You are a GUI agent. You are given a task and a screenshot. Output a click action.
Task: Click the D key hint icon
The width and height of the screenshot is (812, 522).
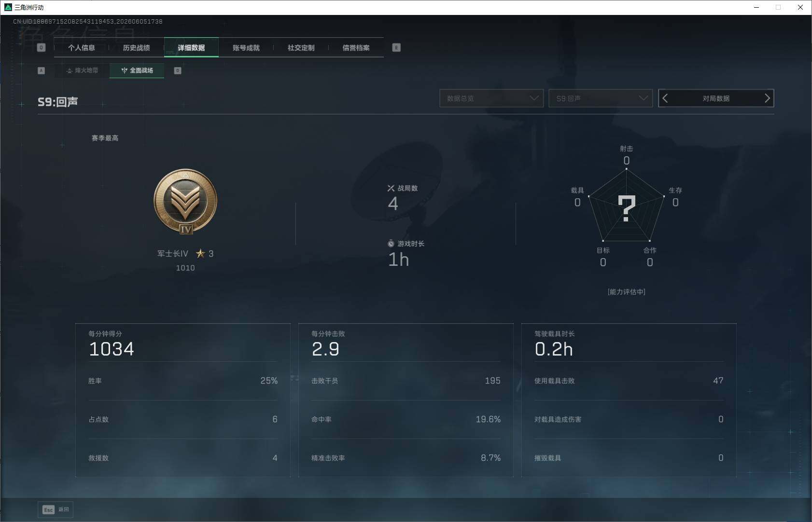tap(178, 70)
